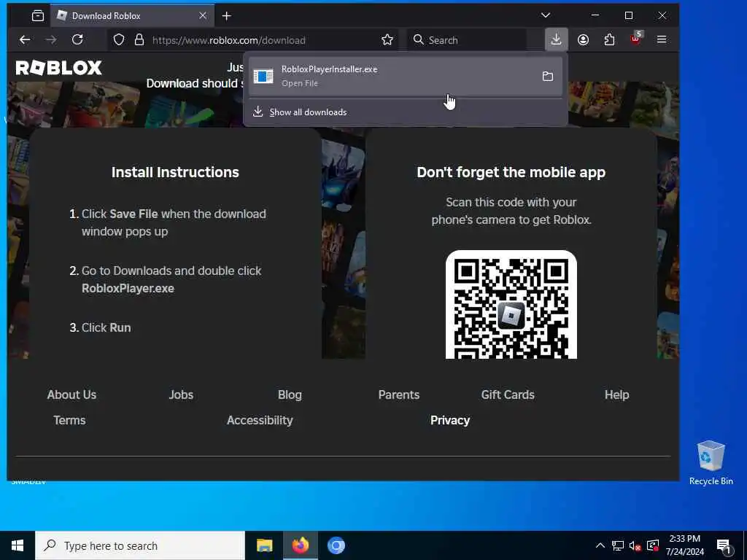Bookmark this page with the star icon
This screenshot has width=747, height=560.
click(387, 40)
